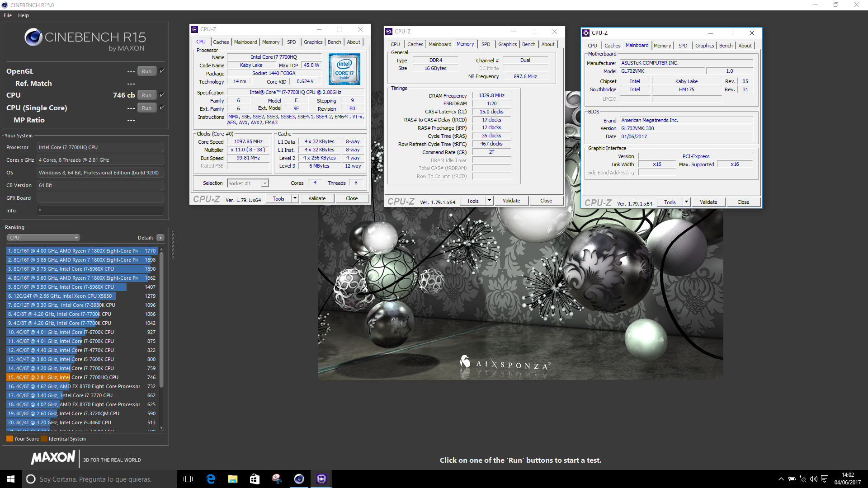868x488 pixels.
Task: Open the Ranking CPU dropdown
Action: click(x=43, y=238)
